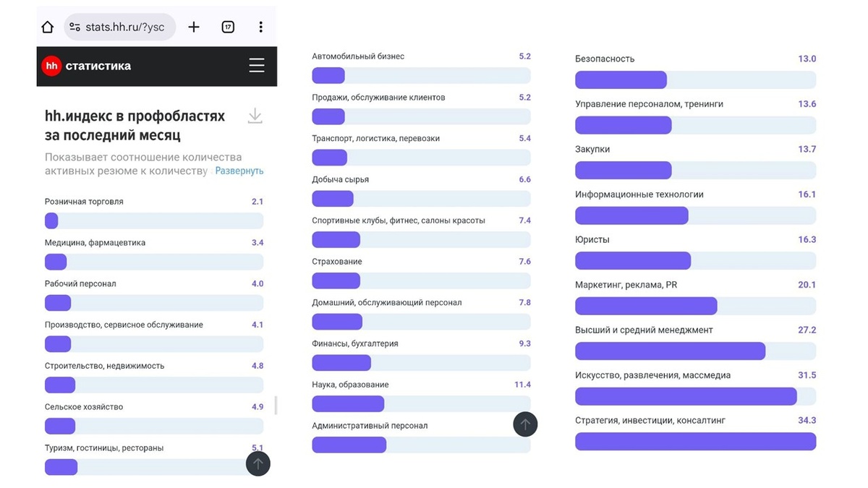
Task: Click the download icon next to the heading
Action: coord(255,116)
